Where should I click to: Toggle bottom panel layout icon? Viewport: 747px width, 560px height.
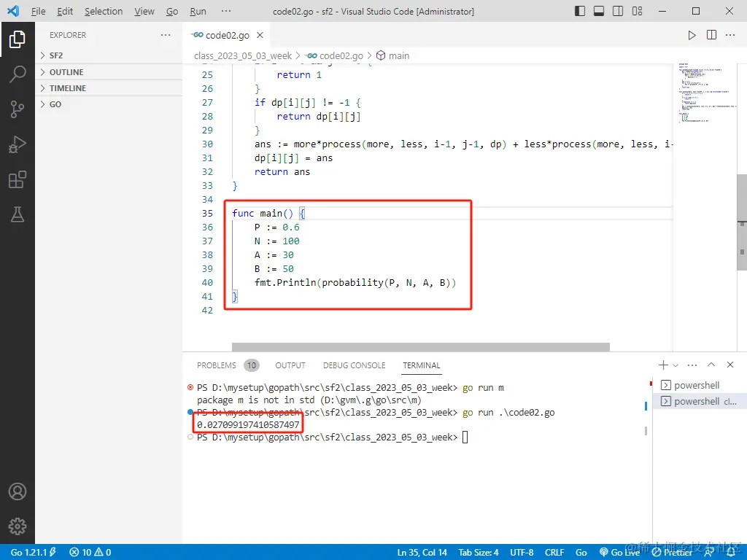pos(599,11)
